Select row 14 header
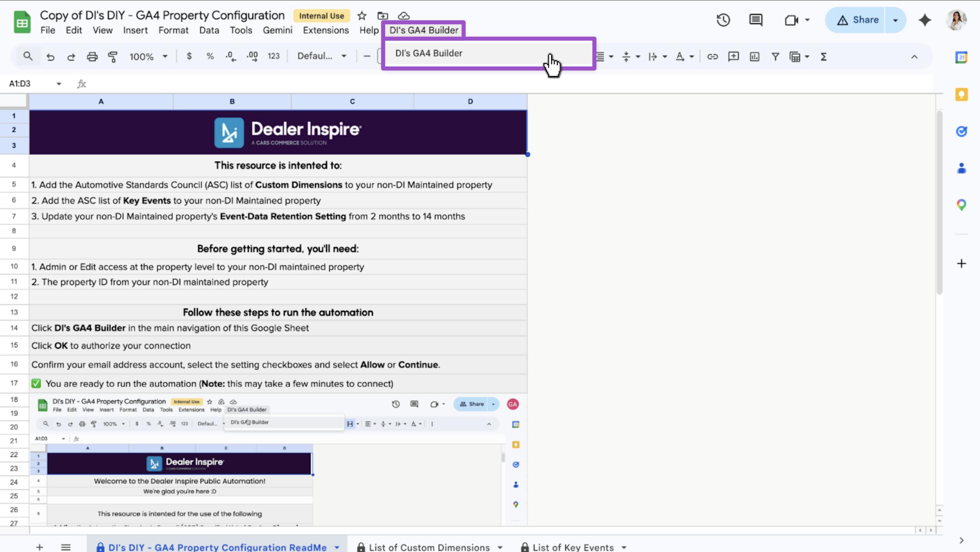The width and height of the screenshot is (980, 552). pyautogui.click(x=14, y=328)
